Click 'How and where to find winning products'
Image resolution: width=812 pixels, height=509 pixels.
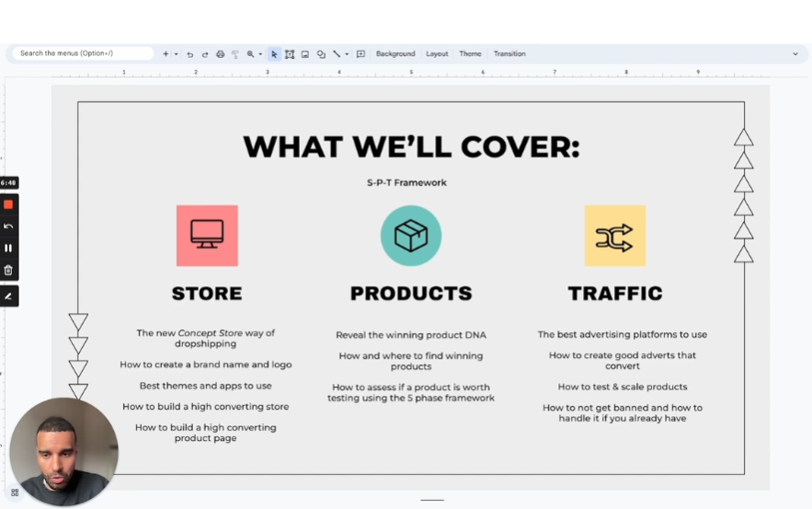click(411, 362)
